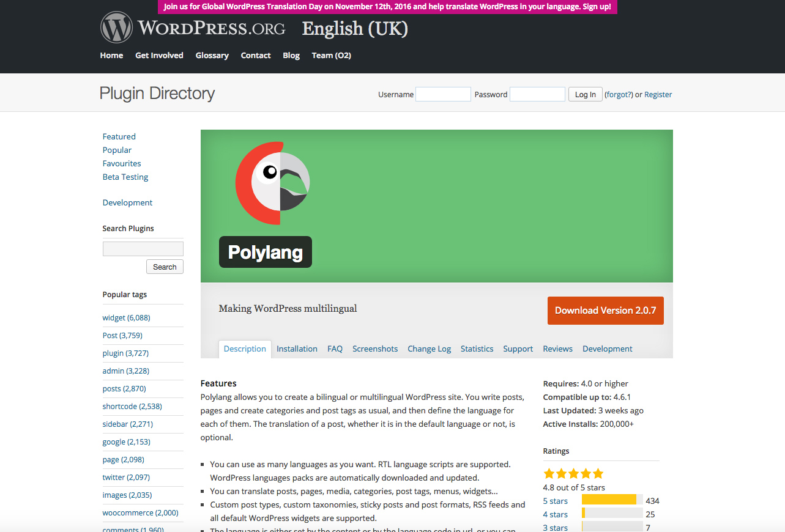Click the '4.8 out of 5 stars' text
Screen dimensions: 785x532
574,487
